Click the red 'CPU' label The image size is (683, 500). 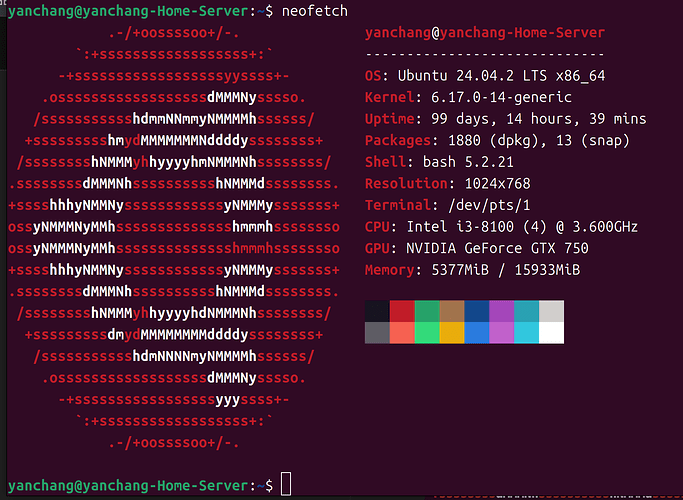click(x=377, y=226)
